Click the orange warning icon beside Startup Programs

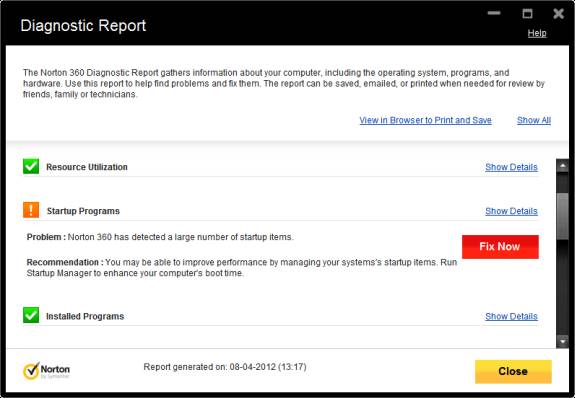click(x=31, y=211)
